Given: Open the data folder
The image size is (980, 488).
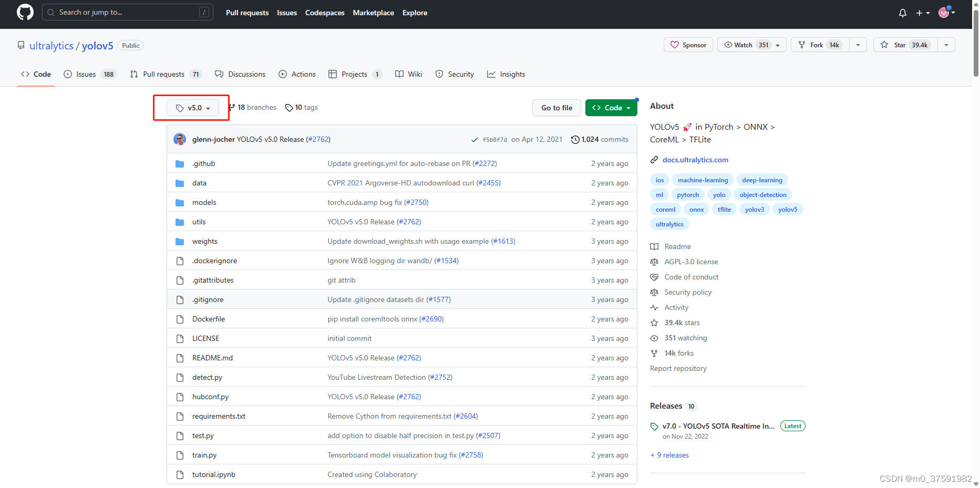Looking at the screenshot, I should [x=199, y=183].
